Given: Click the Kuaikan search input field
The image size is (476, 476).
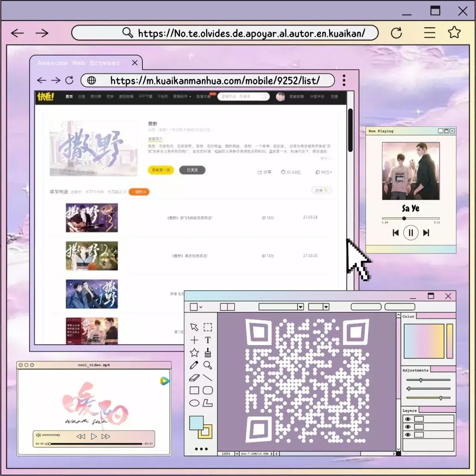Looking at the screenshot, I should [x=244, y=96].
